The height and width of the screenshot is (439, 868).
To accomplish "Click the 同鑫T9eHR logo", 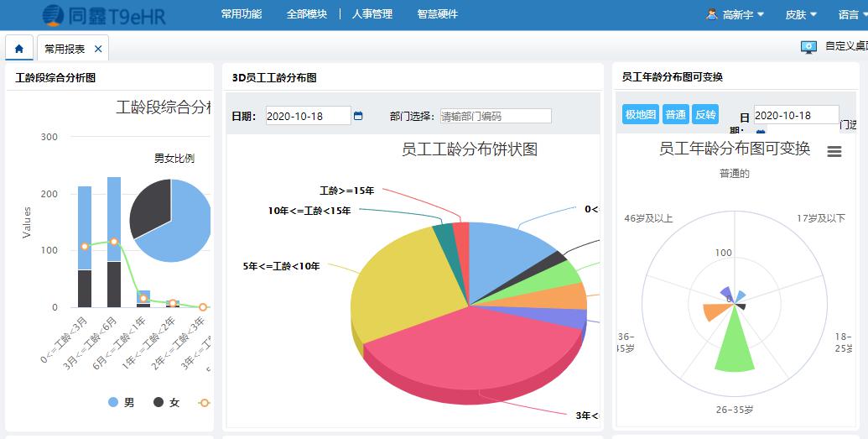I will [104, 14].
